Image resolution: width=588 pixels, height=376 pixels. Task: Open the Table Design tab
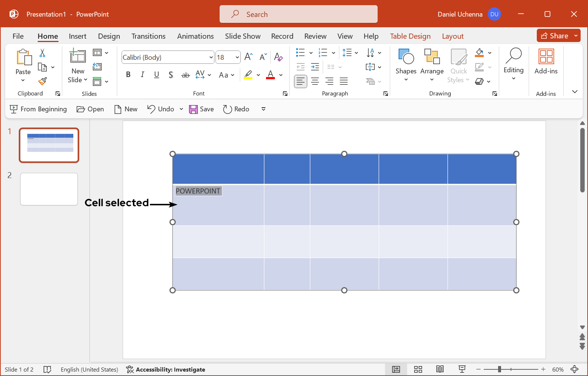[410, 36]
